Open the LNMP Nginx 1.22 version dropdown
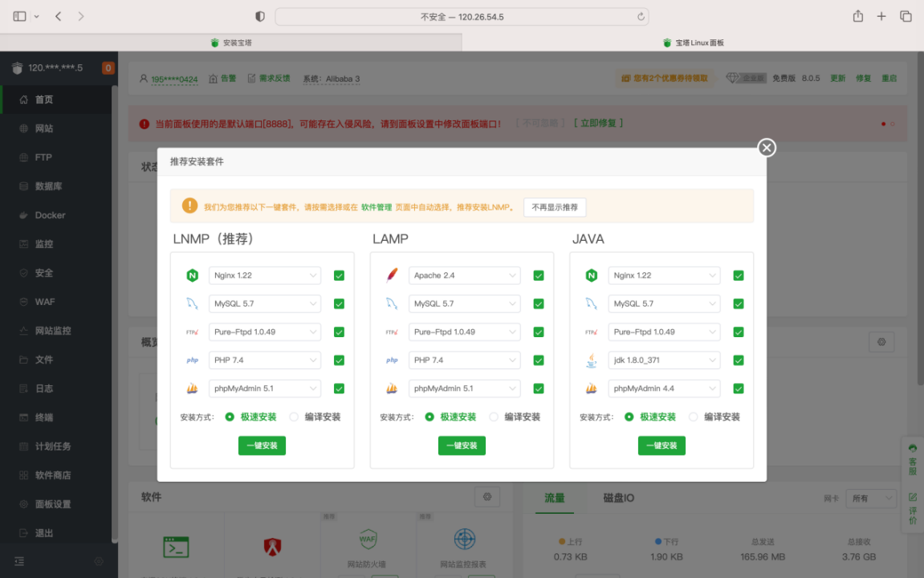 click(265, 275)
